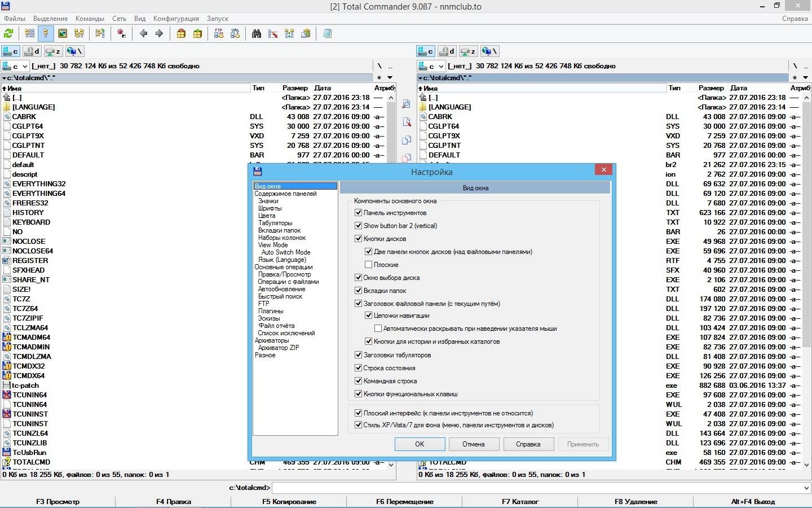Click OK in the Настройка dialog

[420, 444]
